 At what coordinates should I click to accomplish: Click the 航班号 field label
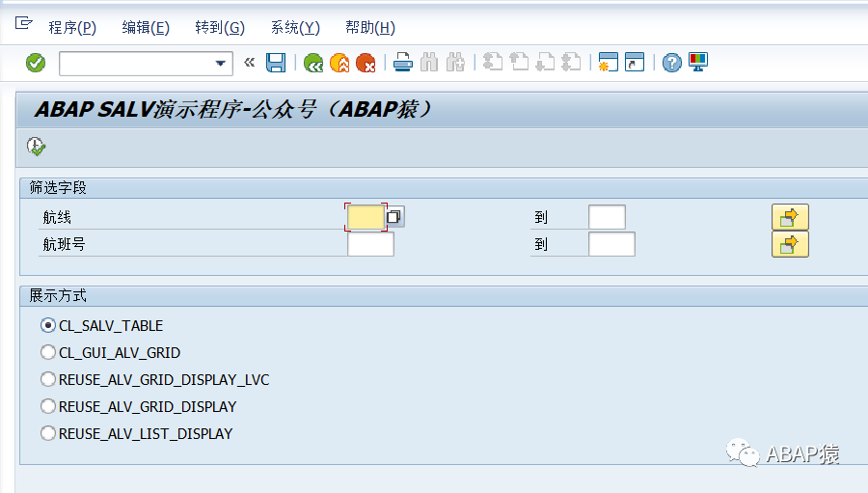[x=65, y=244]
